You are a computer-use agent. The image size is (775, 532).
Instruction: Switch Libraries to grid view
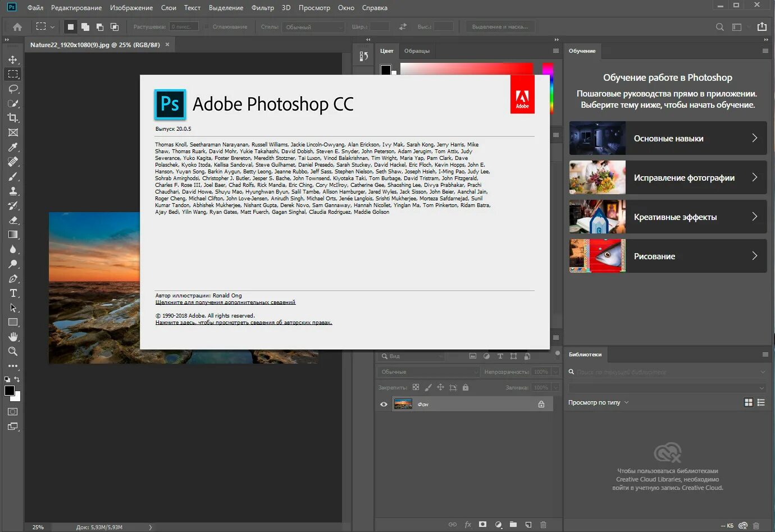[748, 402]
